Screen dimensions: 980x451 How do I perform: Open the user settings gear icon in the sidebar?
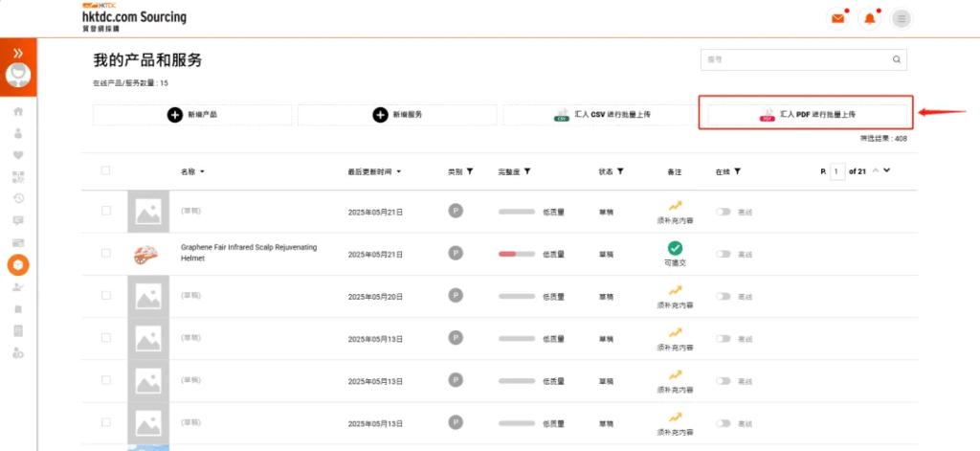click(x=18, y=352)
